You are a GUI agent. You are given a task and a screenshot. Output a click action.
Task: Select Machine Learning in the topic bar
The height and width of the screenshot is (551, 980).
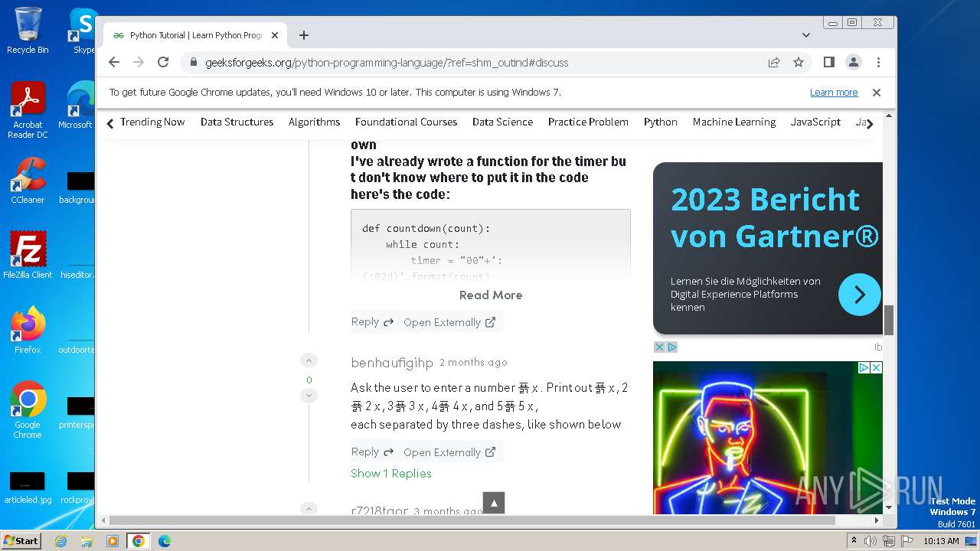pos(733,122)
